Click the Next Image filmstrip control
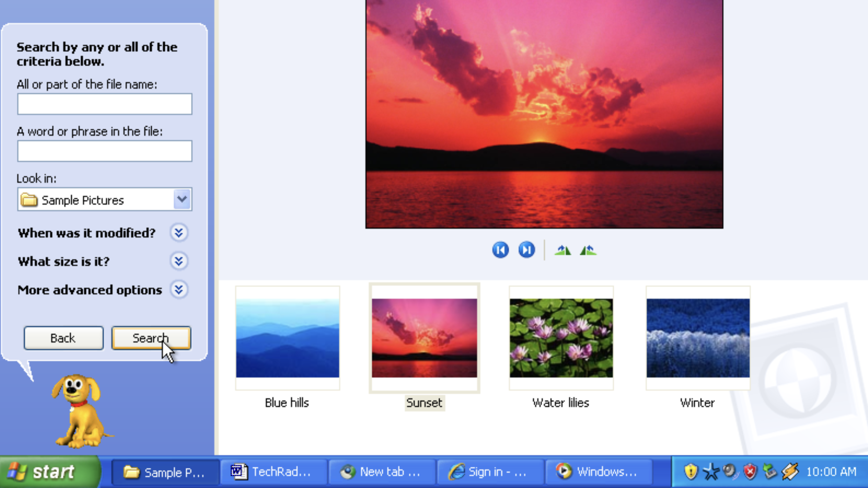 click(527, 249)
